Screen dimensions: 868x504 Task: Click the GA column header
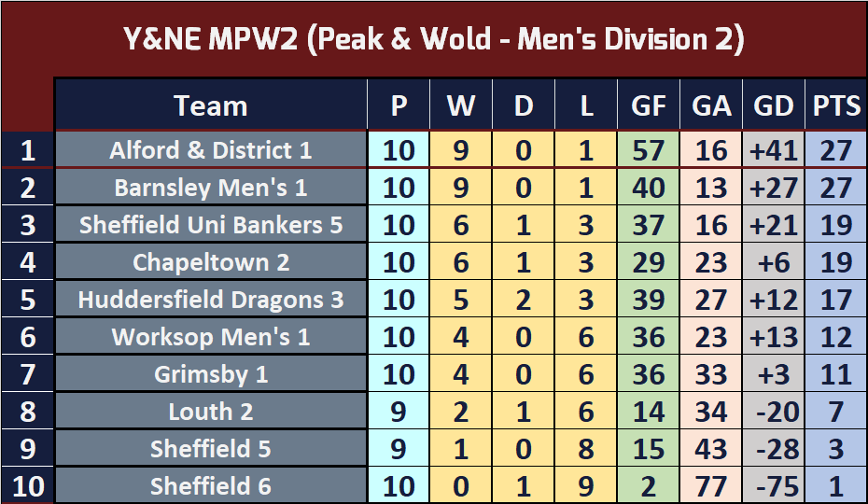tap(711, 105)
